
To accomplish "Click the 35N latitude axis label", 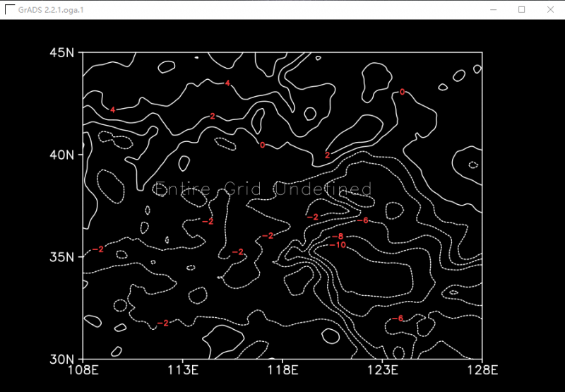I will click(63, 256).
